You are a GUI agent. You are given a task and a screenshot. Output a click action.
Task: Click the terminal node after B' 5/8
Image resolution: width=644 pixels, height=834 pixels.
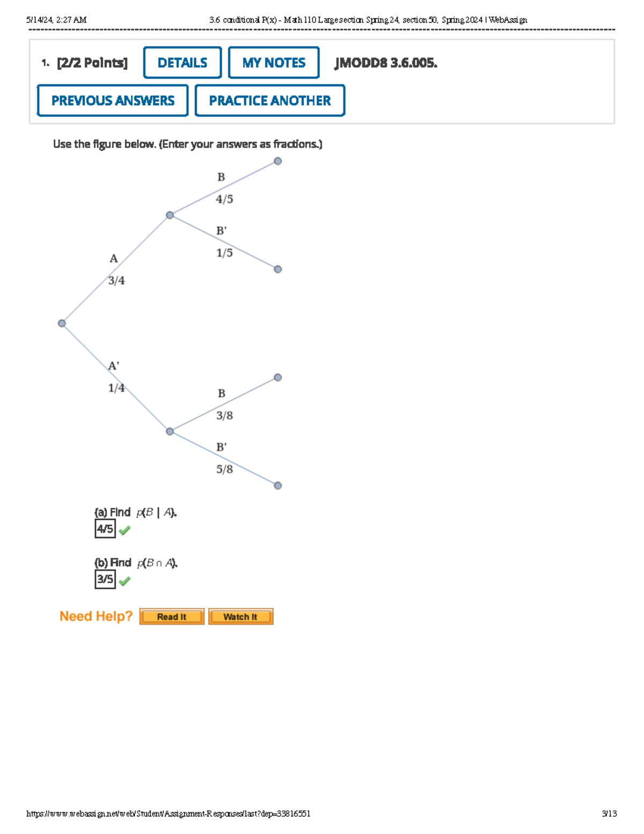point(277,485)
